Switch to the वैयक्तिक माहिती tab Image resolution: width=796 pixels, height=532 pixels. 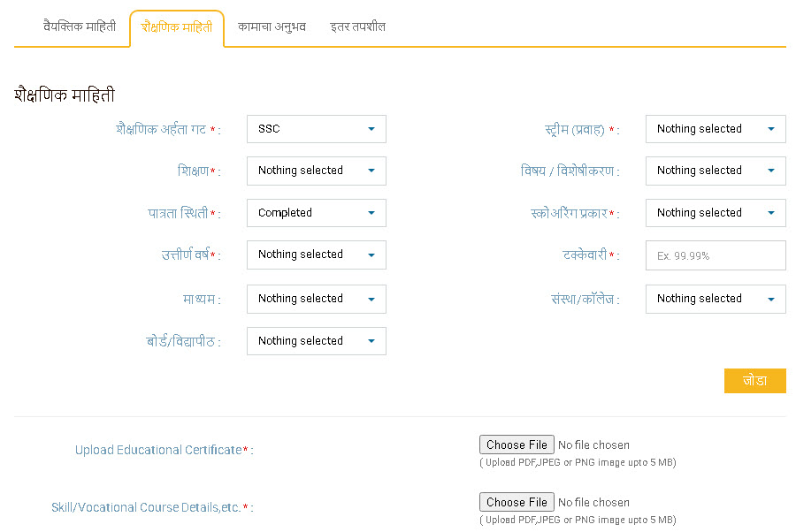[x=80, y=27]
